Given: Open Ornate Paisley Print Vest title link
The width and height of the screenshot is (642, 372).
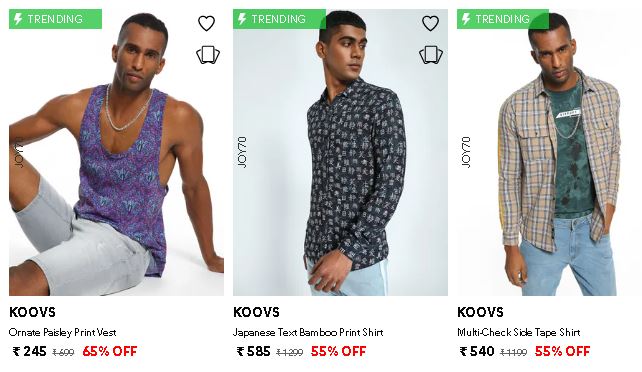Looking at the screenshot, I should tap(63, 332).
